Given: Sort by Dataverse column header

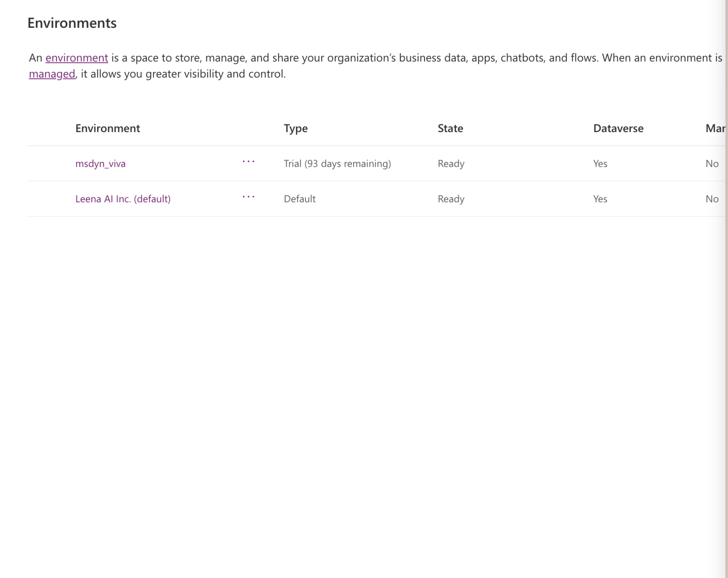Looking at the screenshot, I should [618, 128].
